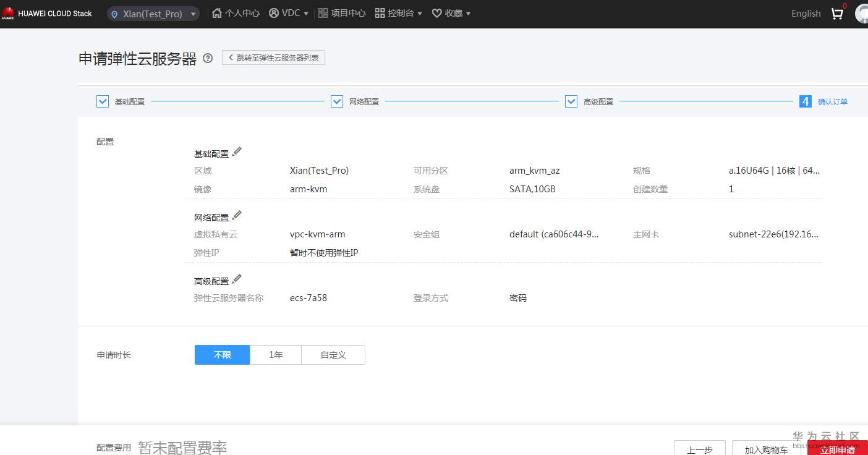
Task: Click the system disk value SATA,10GB
Action: [532, 189]
